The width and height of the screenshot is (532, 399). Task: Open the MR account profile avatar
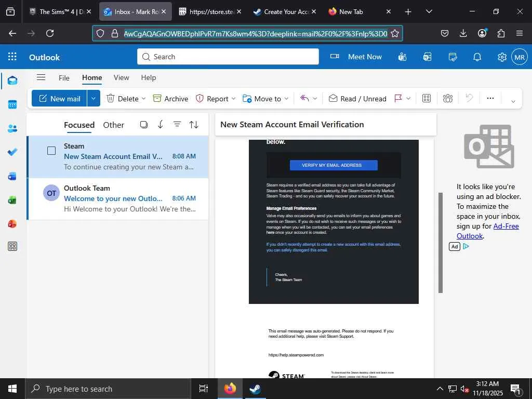[x=520, y=57]
